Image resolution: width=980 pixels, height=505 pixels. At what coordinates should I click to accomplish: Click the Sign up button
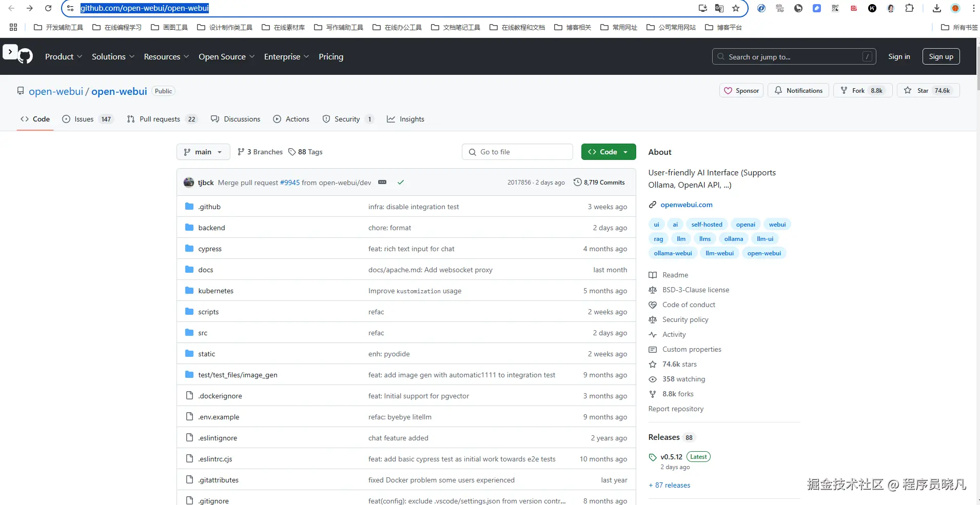[x=941, y=56]
